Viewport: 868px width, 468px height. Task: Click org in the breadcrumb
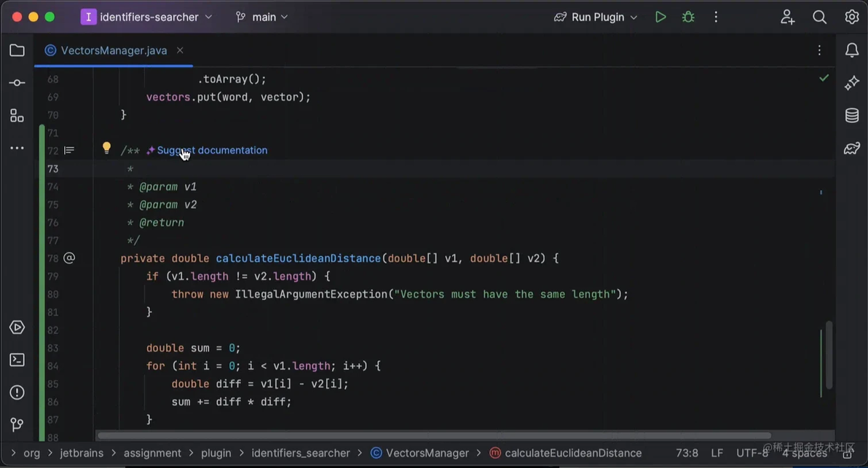(31, 453)
